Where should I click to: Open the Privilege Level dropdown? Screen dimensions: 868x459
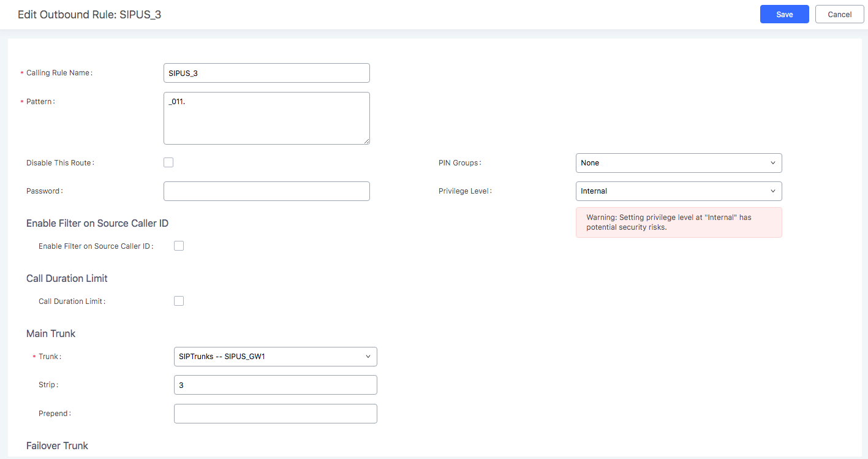pyautogui.click(x=679, y=191)
